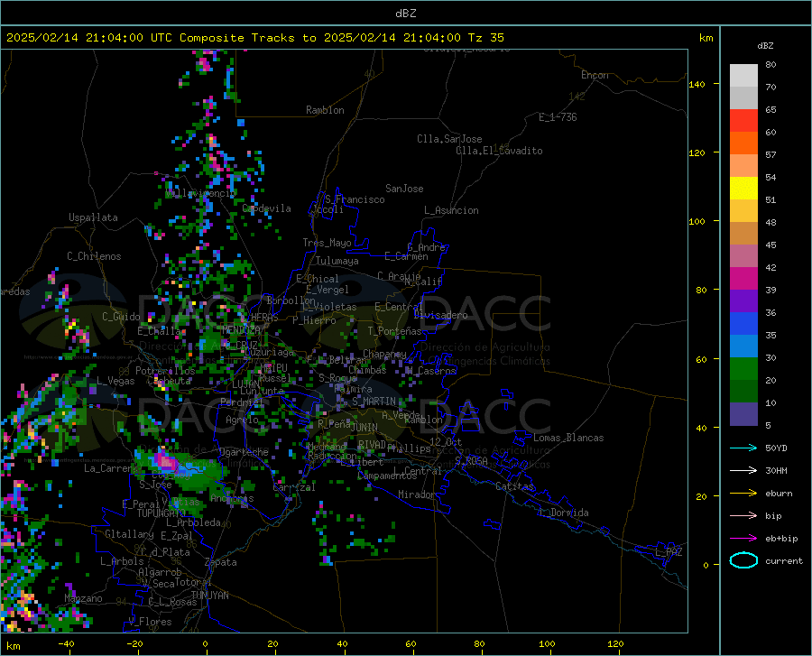The height and width of the screenshot is (656, 812).
Task: Select the red 60-65 dBZ swatch
Action: [743, 121]
